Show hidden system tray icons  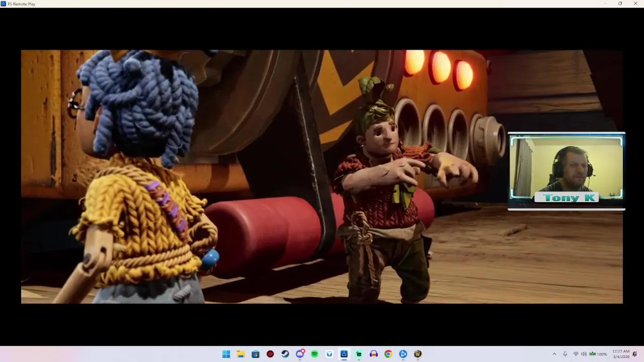[554, 354]
